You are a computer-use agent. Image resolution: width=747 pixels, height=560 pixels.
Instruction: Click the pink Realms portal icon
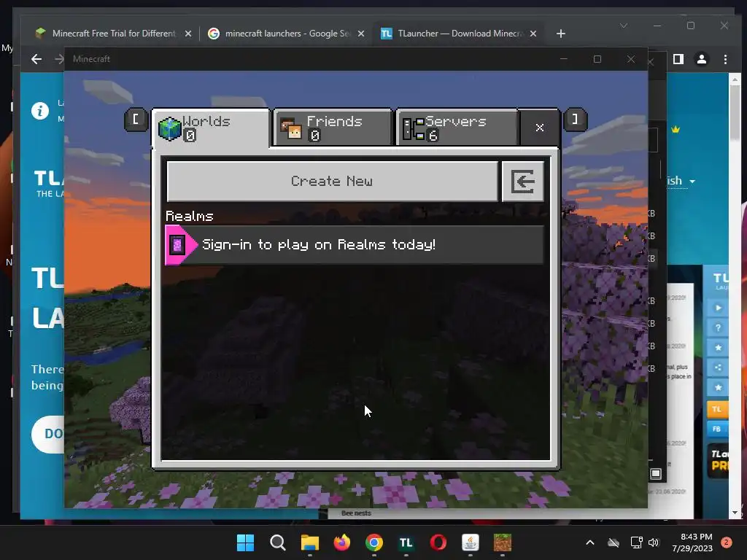click(178, 245)
